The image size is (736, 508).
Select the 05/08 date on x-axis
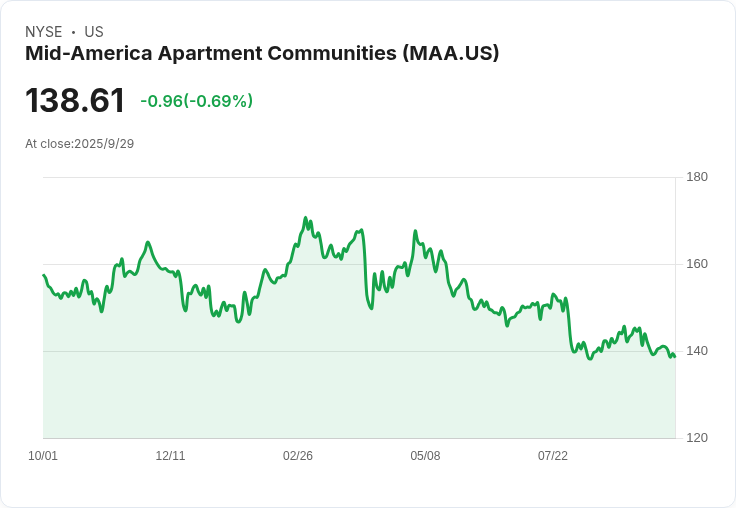pyautogui.click(x=425, y=455)
